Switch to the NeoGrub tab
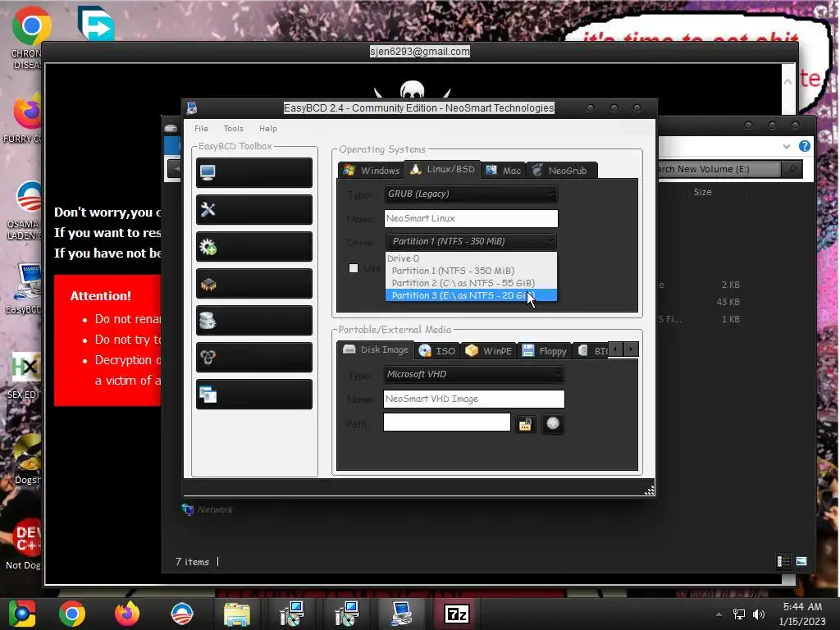840x630 pixels. click(x=560, y=171)
